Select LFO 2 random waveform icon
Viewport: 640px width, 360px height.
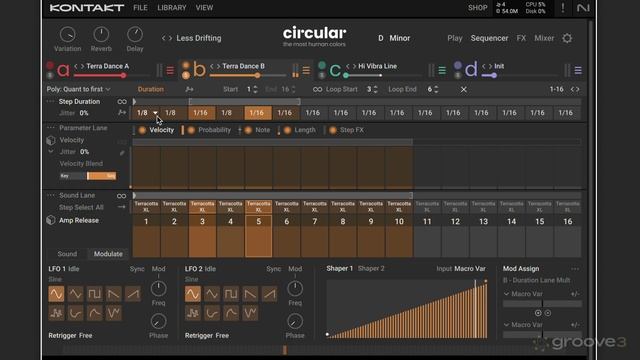193,313
